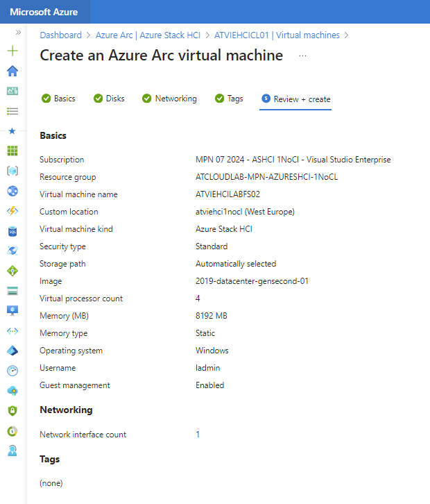Image resolution: width=430 pixels, height=504 pixels.
Task: Open Microsoft Entra ID blue diamond icon
Action: pyautogui.click(x=12, y=351)
